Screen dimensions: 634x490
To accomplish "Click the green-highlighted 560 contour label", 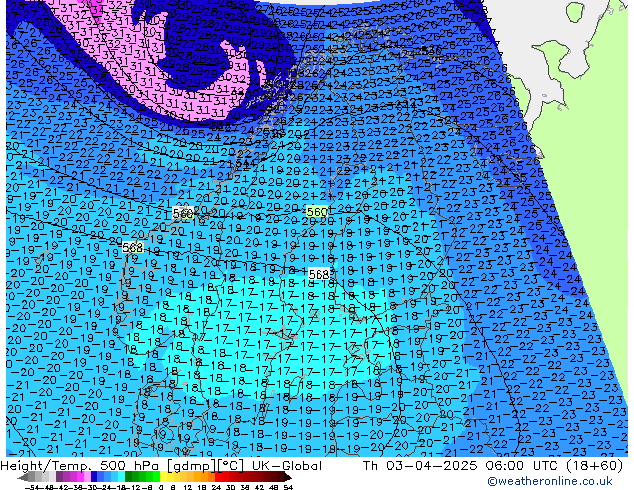I will tap(317, 211).
